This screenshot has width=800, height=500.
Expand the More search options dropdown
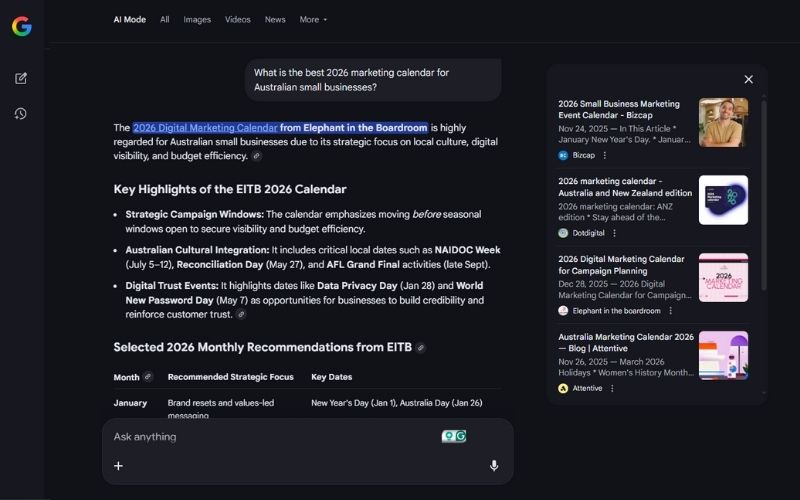click(313, 19)
